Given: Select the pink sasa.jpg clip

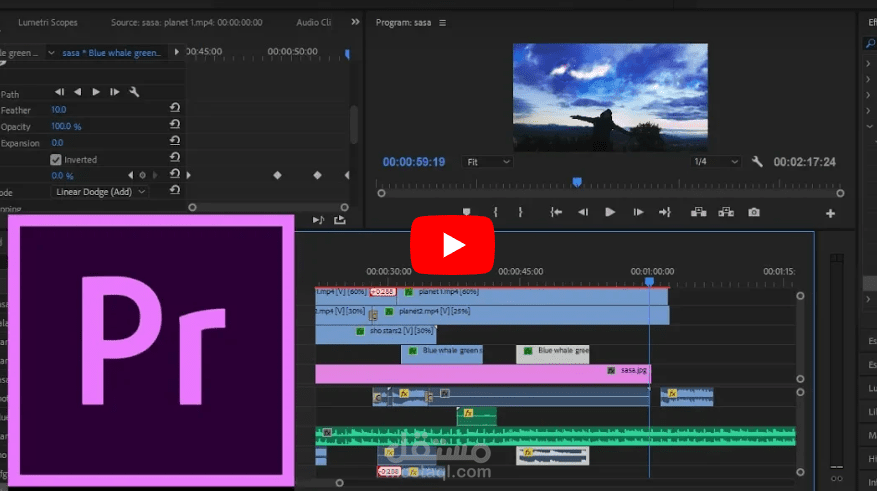Looking at the screenshot, I should point(483,374).
